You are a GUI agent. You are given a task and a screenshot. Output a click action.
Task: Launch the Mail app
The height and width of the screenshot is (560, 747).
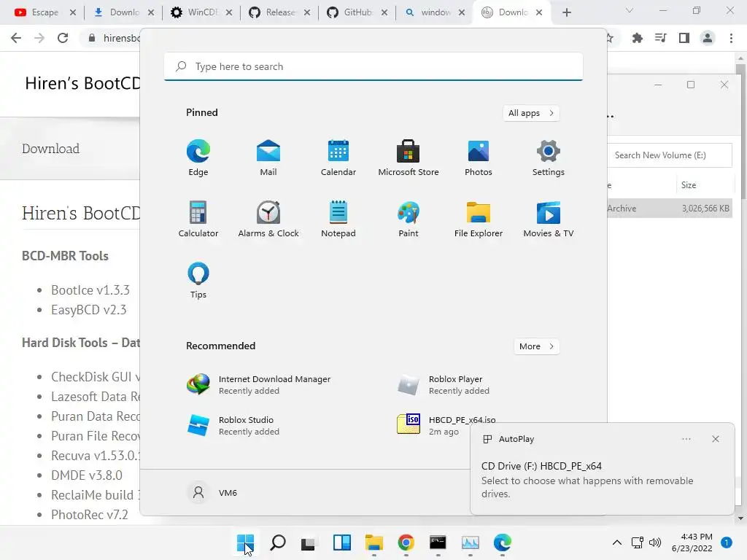268,158
